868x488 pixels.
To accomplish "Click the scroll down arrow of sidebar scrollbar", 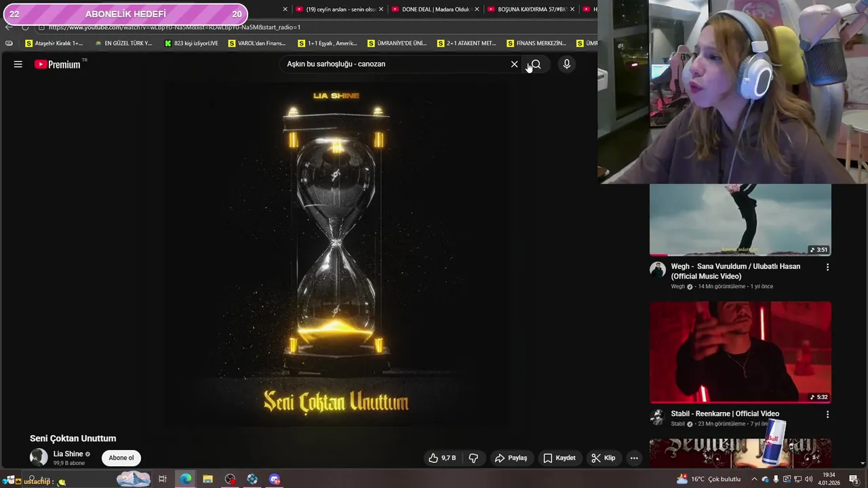I will pyautogui.click(x=863, y=464).
